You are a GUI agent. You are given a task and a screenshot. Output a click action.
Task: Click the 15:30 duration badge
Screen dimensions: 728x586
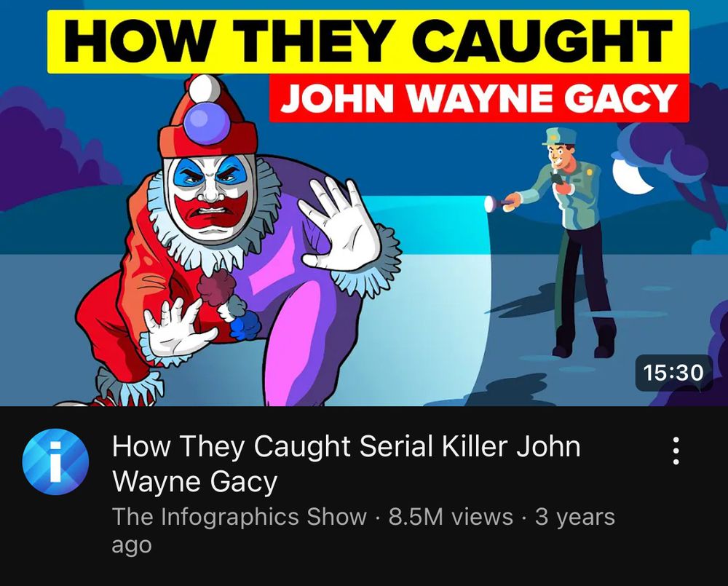coord(673,373)
